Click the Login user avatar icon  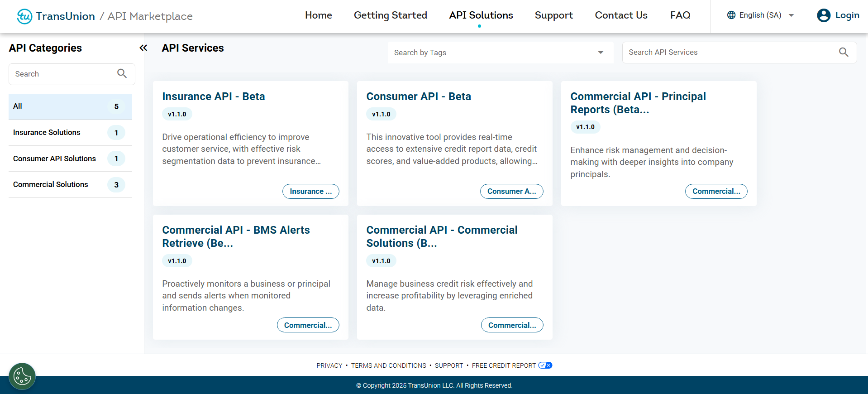tap(824, 15)
